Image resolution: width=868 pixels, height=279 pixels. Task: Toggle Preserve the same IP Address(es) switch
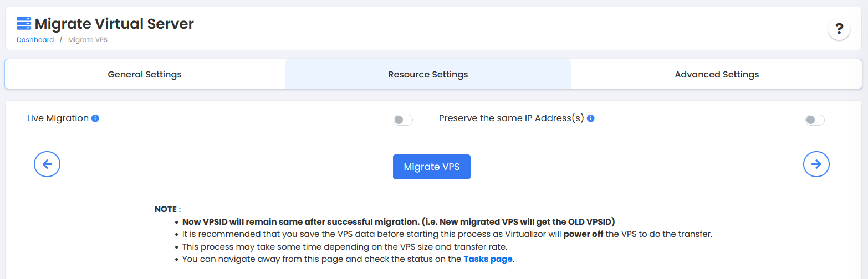pos(815,120)
